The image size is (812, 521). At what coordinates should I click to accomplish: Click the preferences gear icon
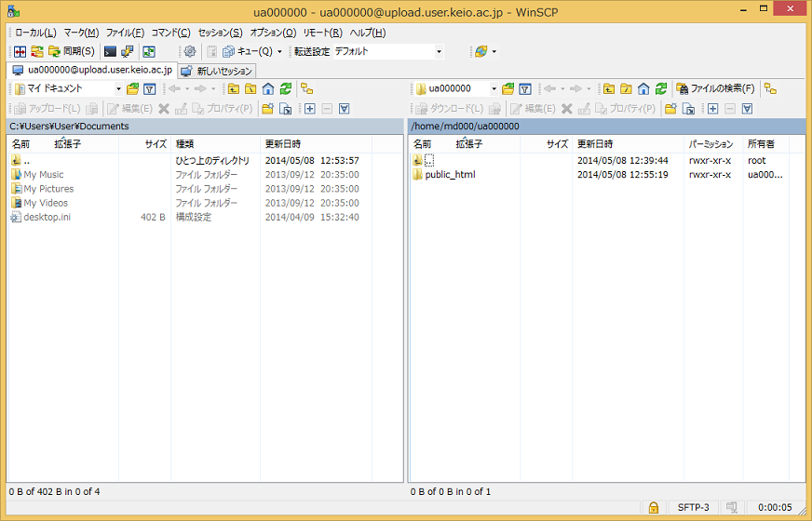click(190, 52)
